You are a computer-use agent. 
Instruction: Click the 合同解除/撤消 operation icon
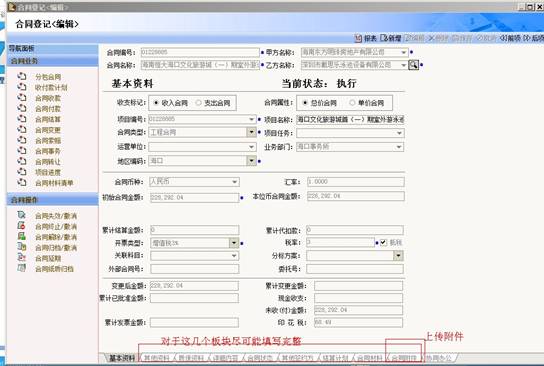[22, 237]
